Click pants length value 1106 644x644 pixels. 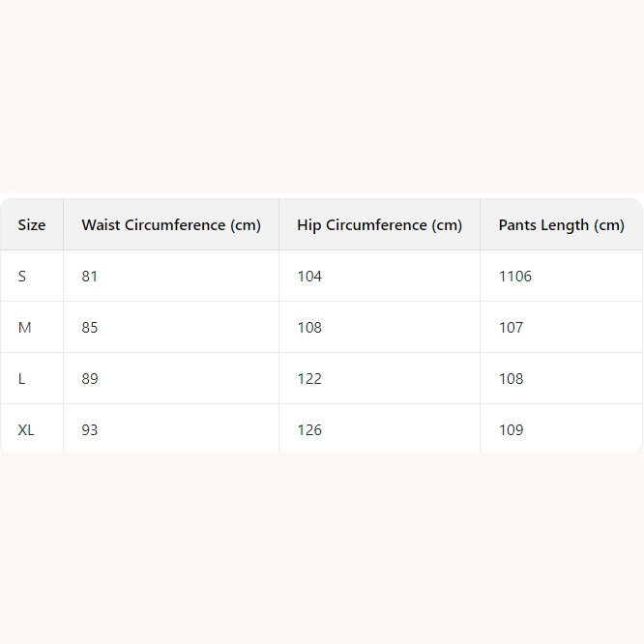(x=515, y=277)
